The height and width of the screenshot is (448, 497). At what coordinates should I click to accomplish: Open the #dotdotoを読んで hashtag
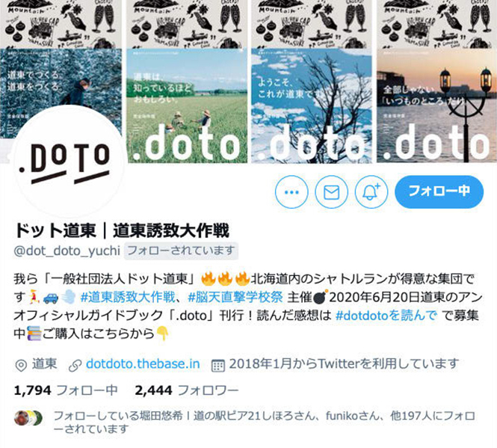(x=386, y=316)
